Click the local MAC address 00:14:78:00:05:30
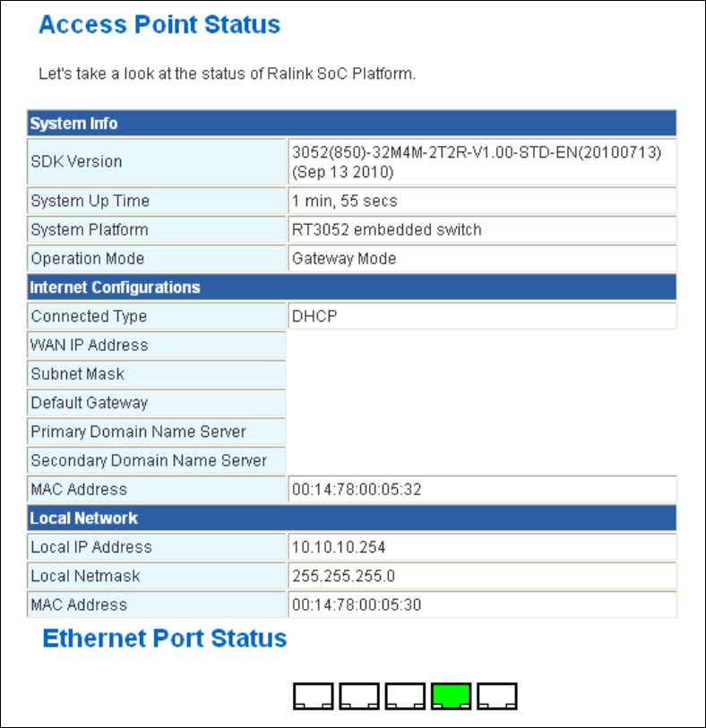The image size is (706, 728). pyautogui.click(x=482, y=604)
